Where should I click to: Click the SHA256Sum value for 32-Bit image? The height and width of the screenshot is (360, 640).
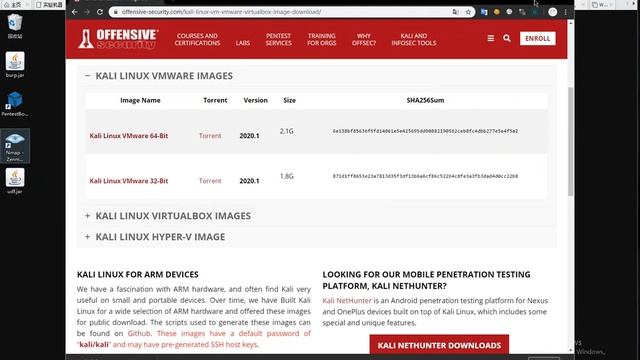425,176
